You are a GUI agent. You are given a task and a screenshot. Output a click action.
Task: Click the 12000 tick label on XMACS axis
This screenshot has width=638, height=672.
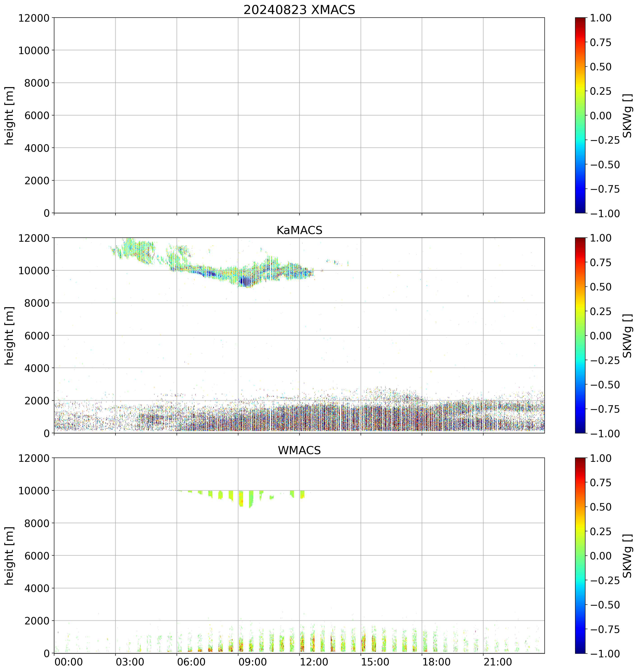pyautogui.click(x=34, y=18)
